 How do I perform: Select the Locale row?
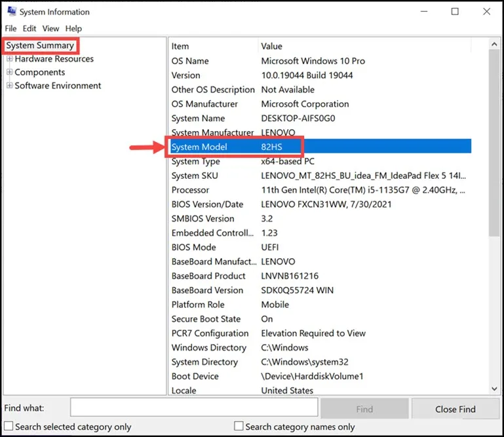(x=320, y=390)
